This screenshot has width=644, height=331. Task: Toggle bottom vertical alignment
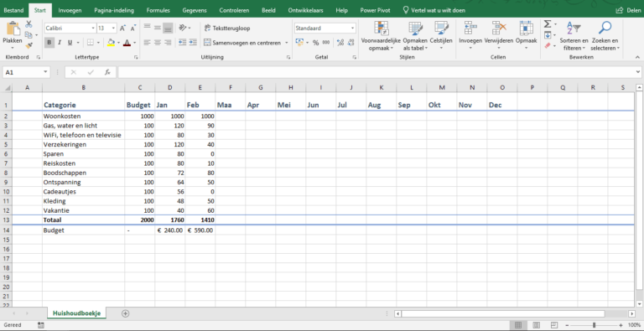[168, 28]
